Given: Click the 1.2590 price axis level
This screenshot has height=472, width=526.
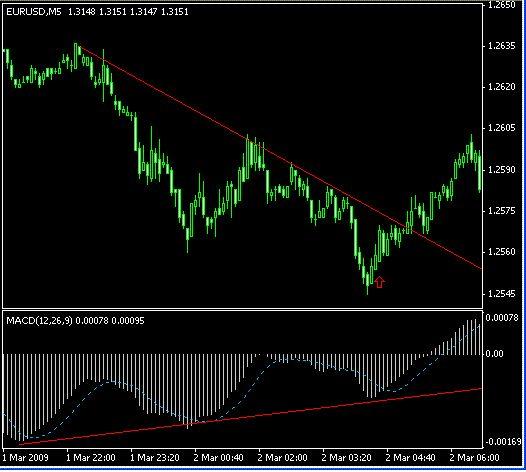Looking at the screenshot, I should (x=501, y=170).
